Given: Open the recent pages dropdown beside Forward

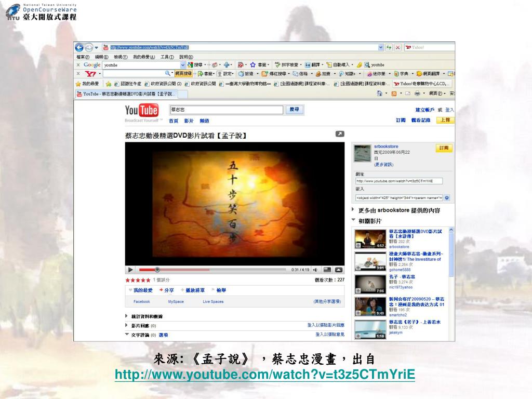Looking at the screenshot, I should (97, 47).
